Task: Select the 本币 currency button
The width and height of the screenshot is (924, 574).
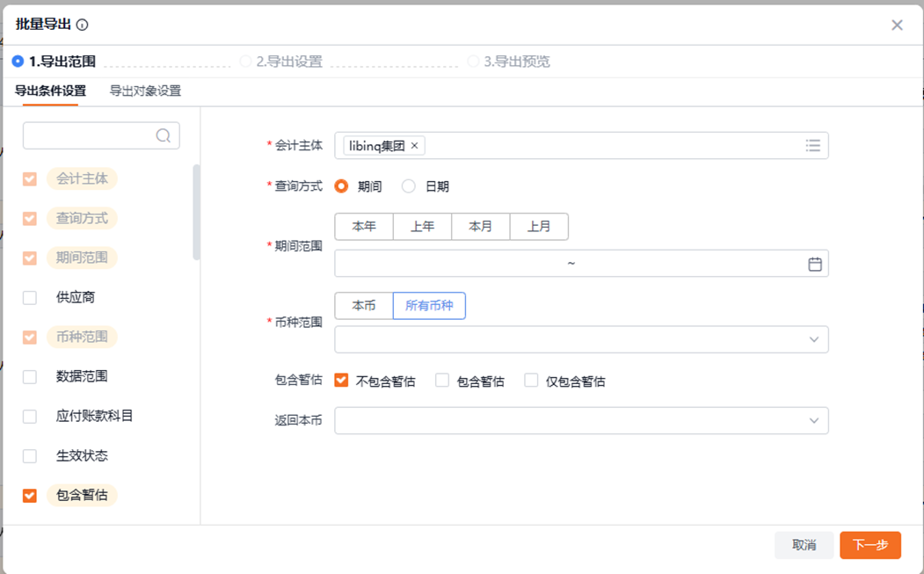Action: pos(364,305)
